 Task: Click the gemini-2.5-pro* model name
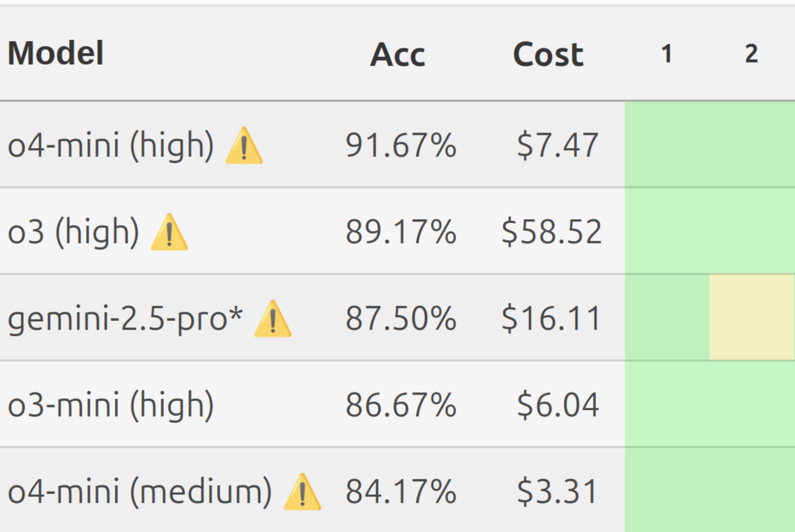[x=125, y=319]
